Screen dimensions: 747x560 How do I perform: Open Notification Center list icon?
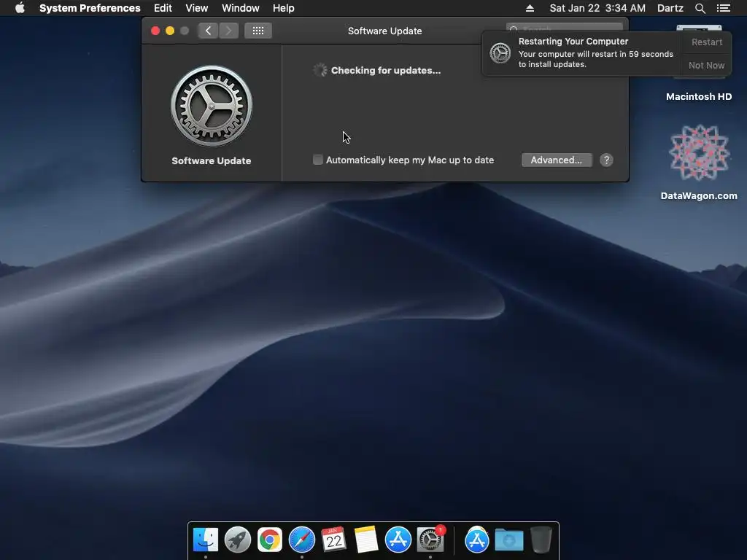coord(723,8)
